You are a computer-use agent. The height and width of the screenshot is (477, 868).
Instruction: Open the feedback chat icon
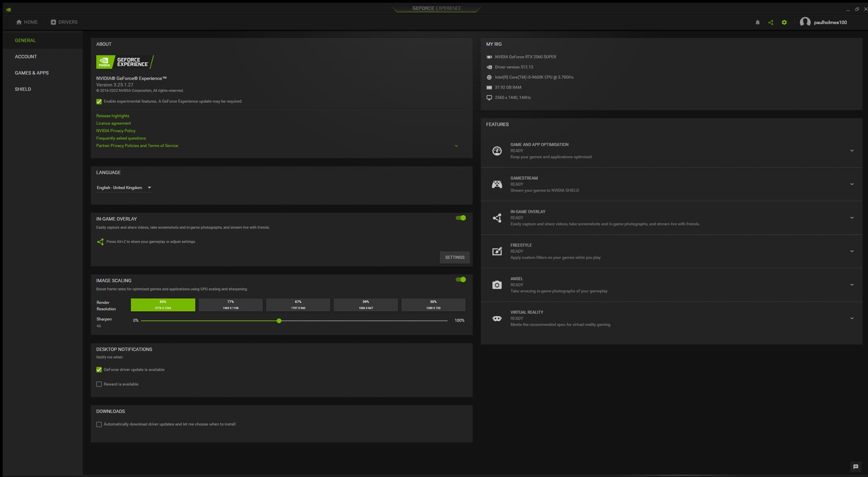pos(855,467)
